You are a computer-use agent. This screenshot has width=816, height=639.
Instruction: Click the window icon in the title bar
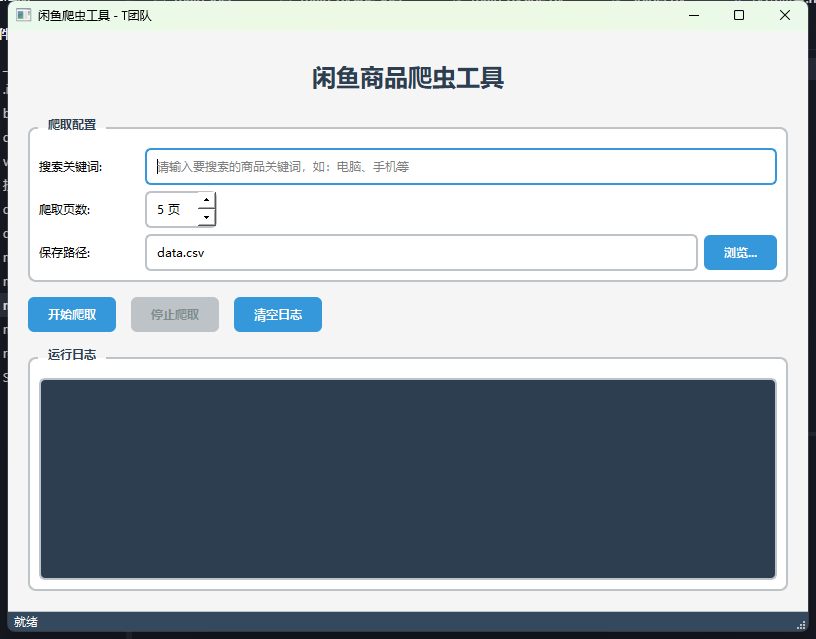pyautogui.click(x=23, y=15)
